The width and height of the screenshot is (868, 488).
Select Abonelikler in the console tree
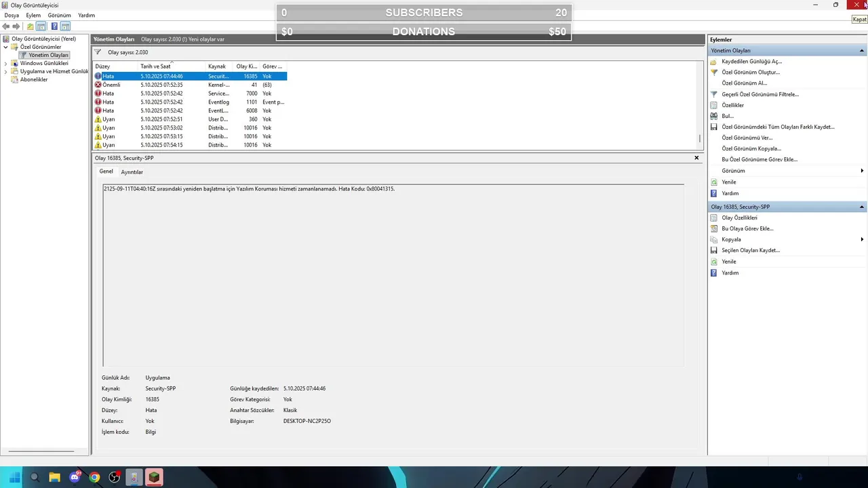point(34,79)
